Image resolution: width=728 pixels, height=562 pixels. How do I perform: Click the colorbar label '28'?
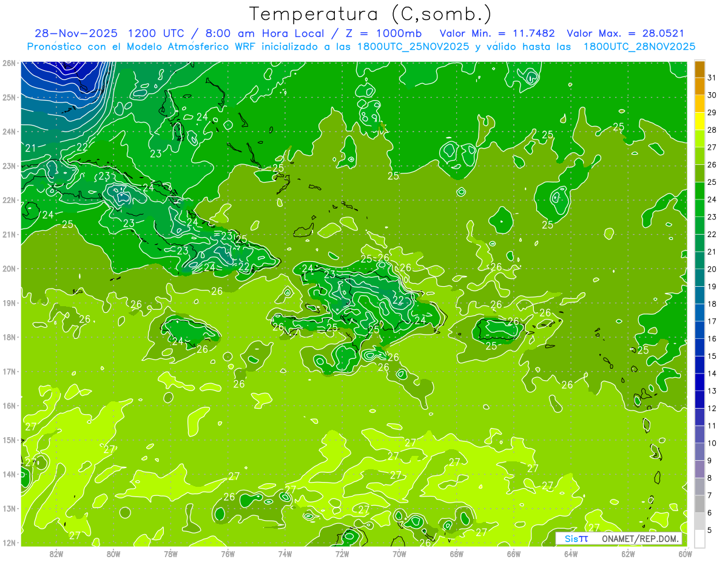[x=712, y=130]
